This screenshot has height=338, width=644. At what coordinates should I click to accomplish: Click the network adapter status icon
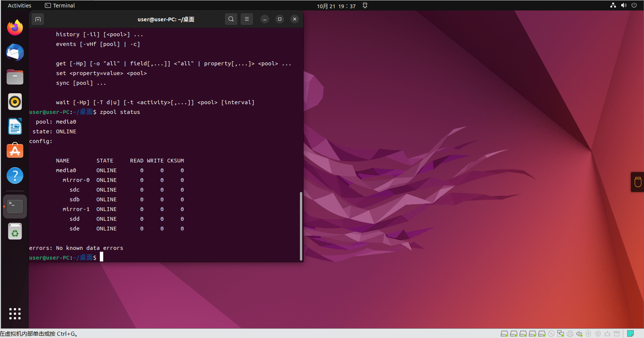pyautogui.click(x=560, y=334)
